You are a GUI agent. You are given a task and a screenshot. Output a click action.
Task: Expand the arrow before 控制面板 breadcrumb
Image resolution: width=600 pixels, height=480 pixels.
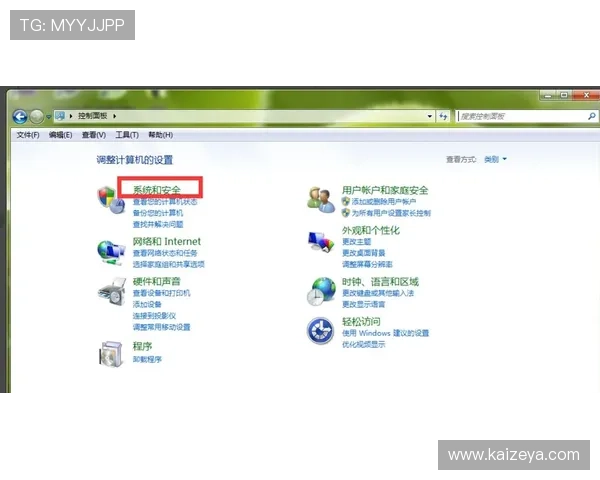tap(71, 116)
